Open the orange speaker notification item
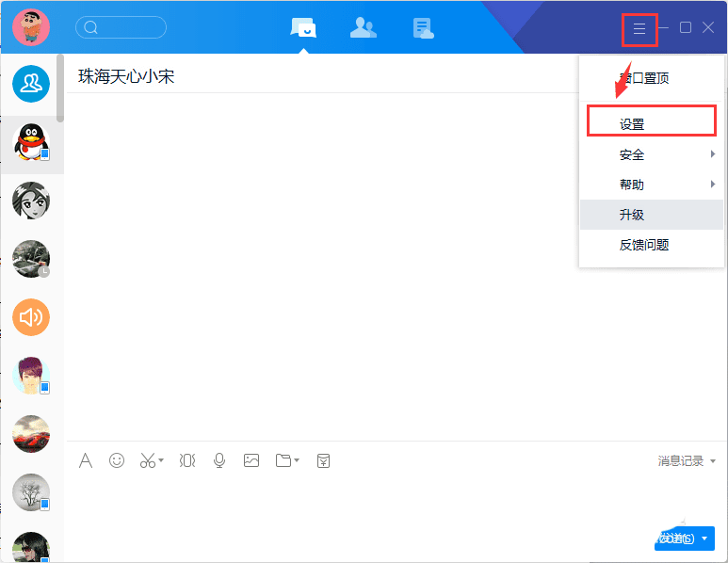The width and height of the screenshot is (728, 563). 31,317
